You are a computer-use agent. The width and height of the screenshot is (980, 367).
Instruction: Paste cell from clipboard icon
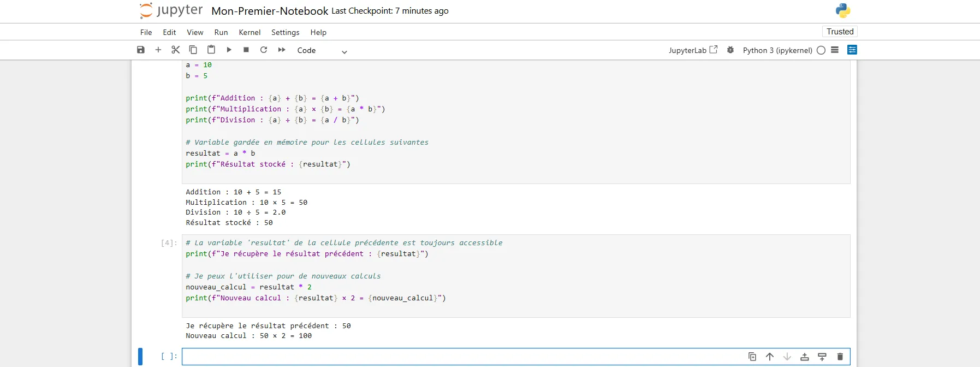point(211,50)
